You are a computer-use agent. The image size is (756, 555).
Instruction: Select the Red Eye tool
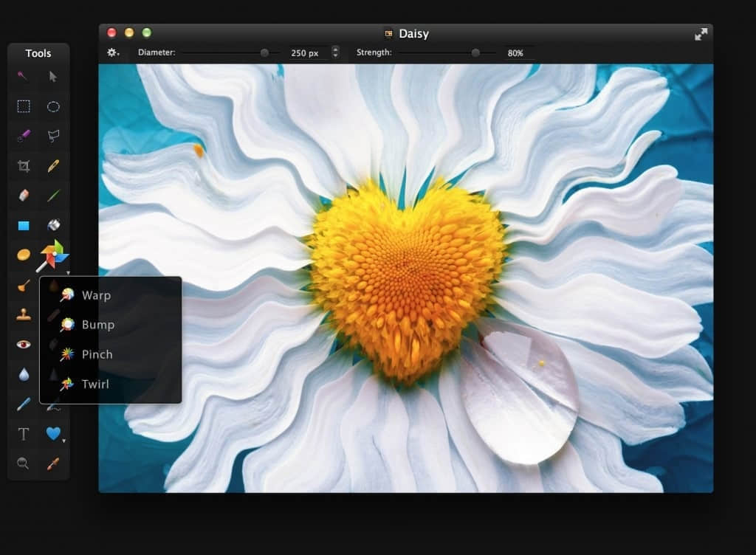pos(24,344)
